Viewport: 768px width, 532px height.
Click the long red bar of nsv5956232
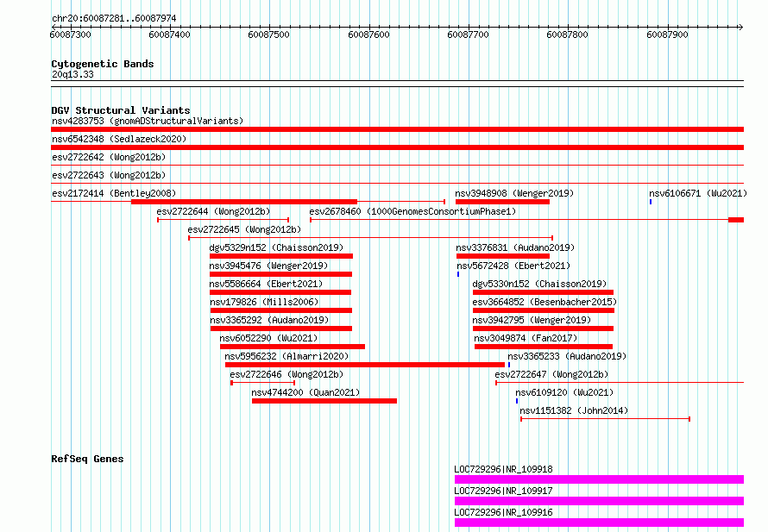tap(365, 365)
